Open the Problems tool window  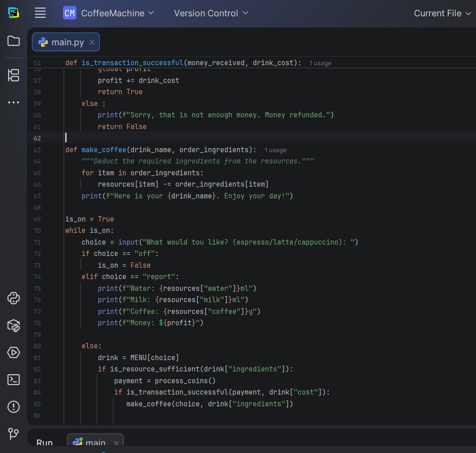point(13,407)
